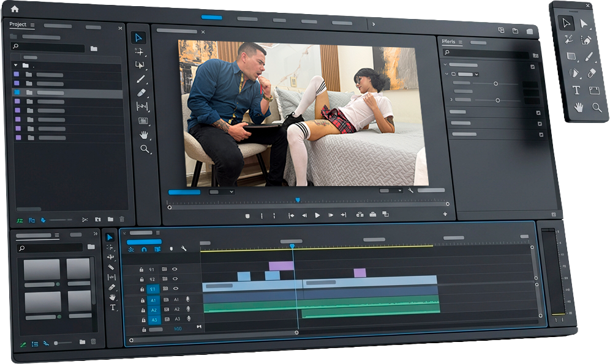Select the Hand tool in the floating palette

point(577,107)
